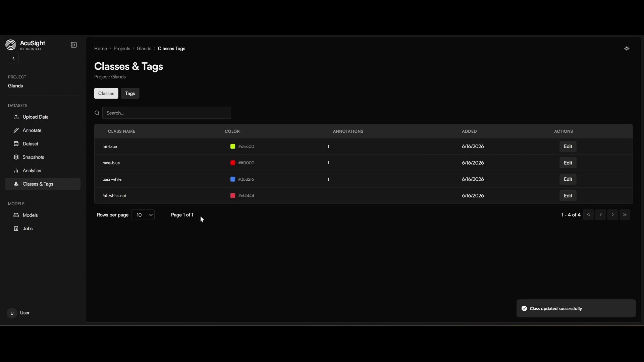Click success checkmark in toast

(524, 308)
